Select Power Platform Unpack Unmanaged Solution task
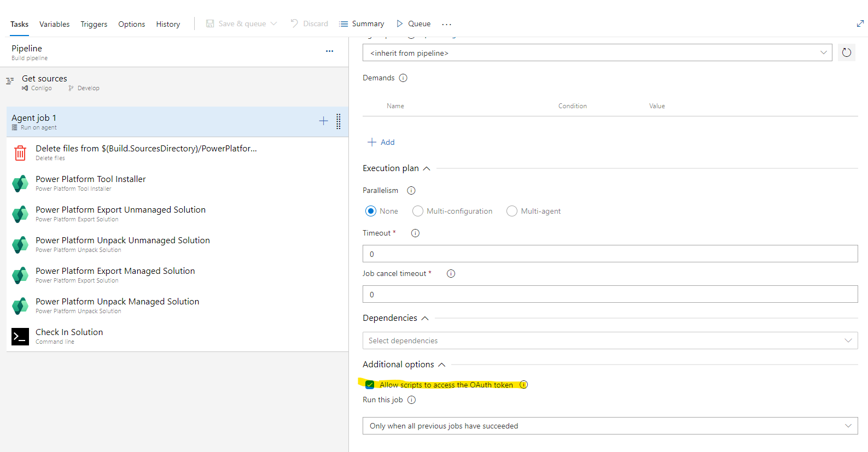The image size is (868, 452). pos(177,244)
